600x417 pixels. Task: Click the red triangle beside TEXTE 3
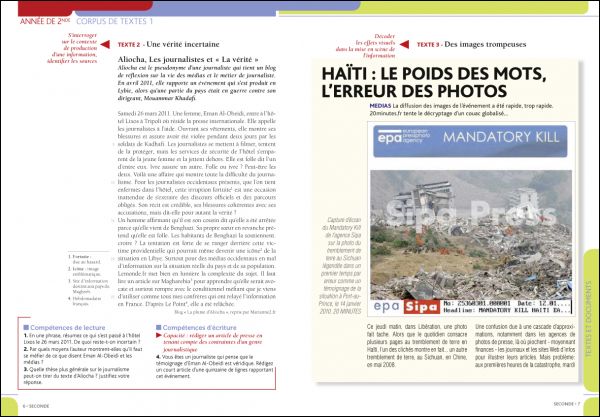click(404, 44)
